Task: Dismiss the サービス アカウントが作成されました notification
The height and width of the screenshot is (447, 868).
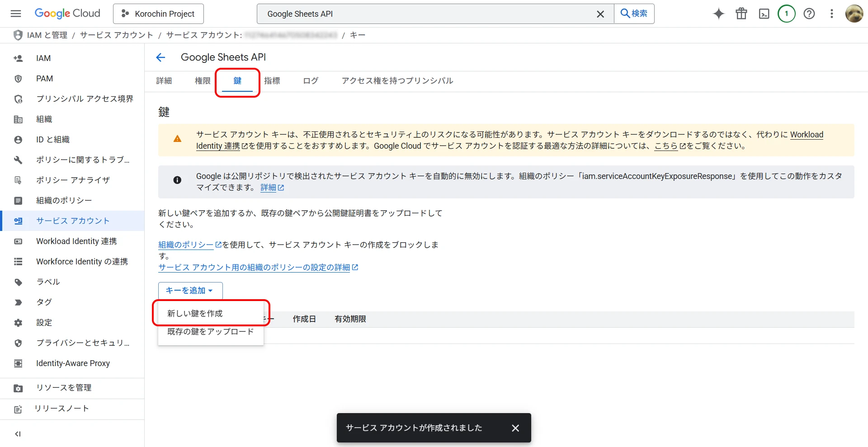Action: (515, 428)
